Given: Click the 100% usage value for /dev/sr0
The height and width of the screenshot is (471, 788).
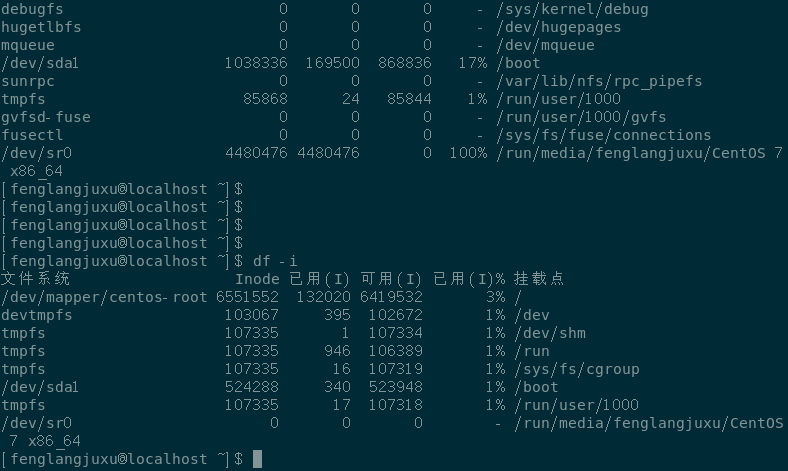Looking at the screenshot, I should (468, 153).
